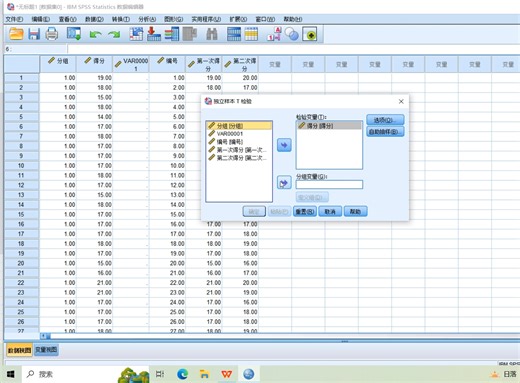This screenshot has width=520, height=383.
Task: Open the 编辑(E) menu
Action: 41,19
